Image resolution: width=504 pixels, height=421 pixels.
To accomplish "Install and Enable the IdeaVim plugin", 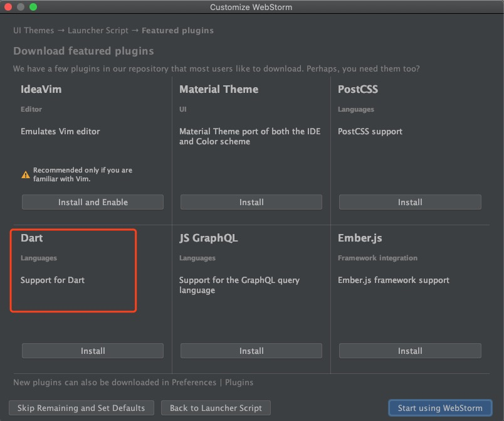I will pos(93,202).
